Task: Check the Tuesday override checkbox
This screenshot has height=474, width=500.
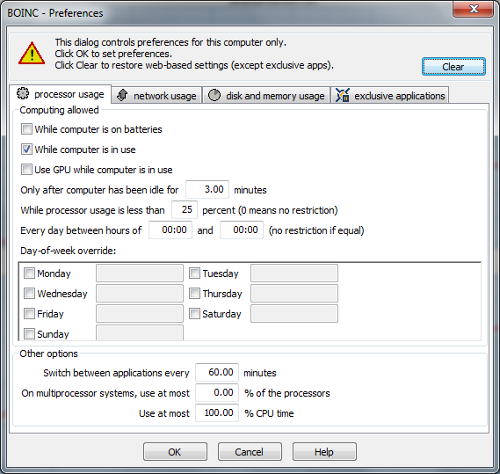Action: click(194, 273)
